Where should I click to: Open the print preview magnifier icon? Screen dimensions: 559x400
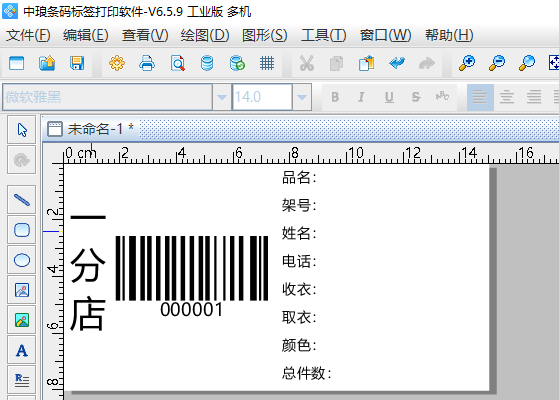(177, 63)
